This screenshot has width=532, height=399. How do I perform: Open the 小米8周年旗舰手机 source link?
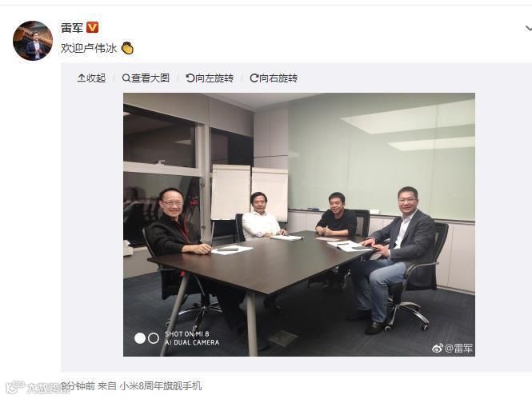click(x=161, y=385)
